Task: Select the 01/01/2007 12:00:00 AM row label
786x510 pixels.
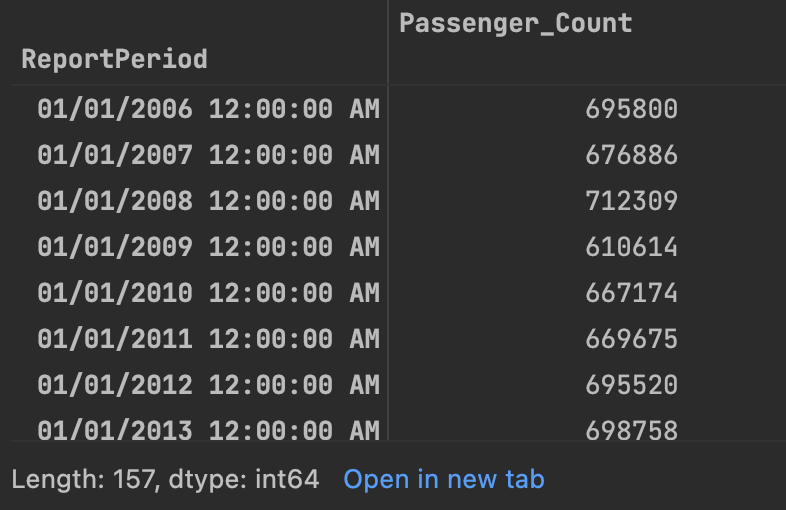Action: coord(209,155)
